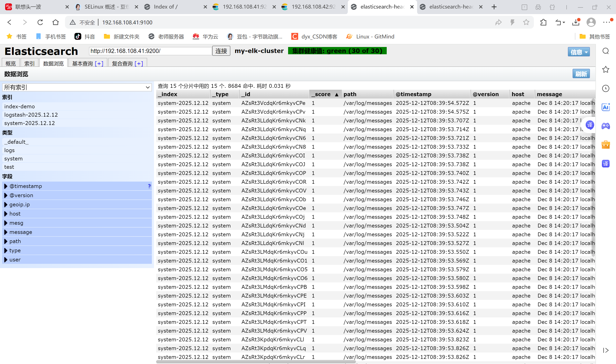Click the browser reload page icon
This screenshot has height=364, width=616.
pyautogui.click(x=40, y=22)
